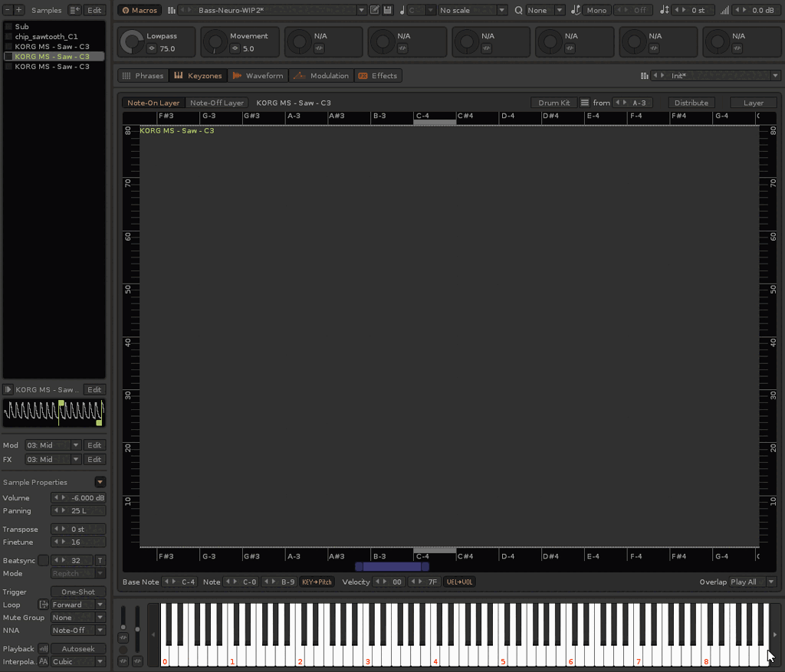The width and height of the screenshot is (785, 672).
Task: Click Edit button in Samples header
Action: tap(94, 10)
